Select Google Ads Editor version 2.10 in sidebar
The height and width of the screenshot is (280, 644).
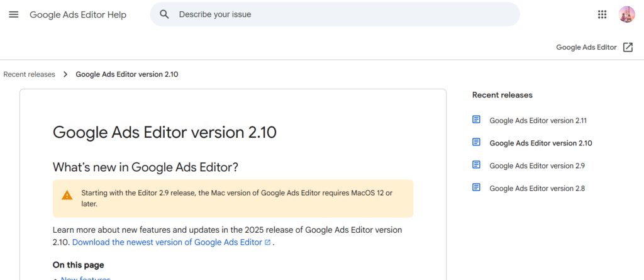click(541, 143)
